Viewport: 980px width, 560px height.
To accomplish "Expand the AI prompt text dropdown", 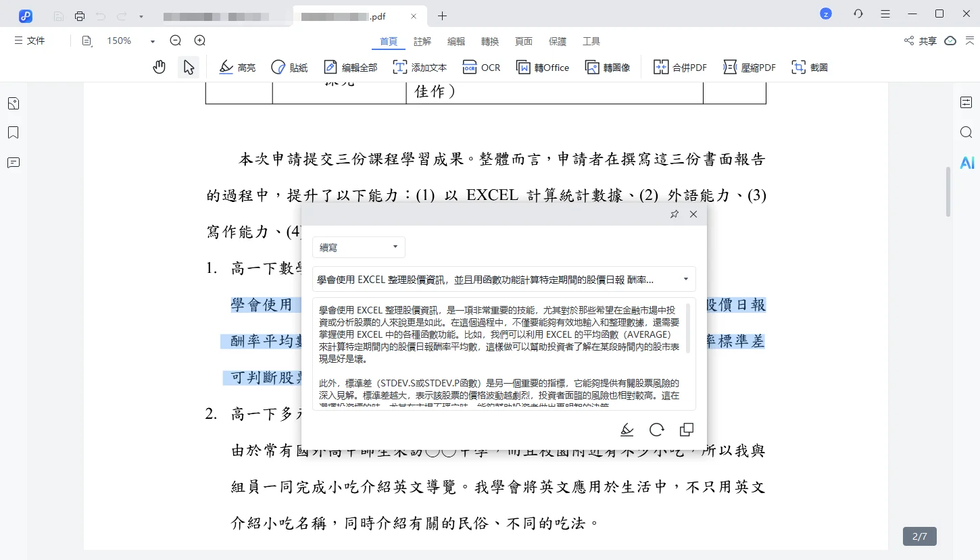I will tap(685, 279).
